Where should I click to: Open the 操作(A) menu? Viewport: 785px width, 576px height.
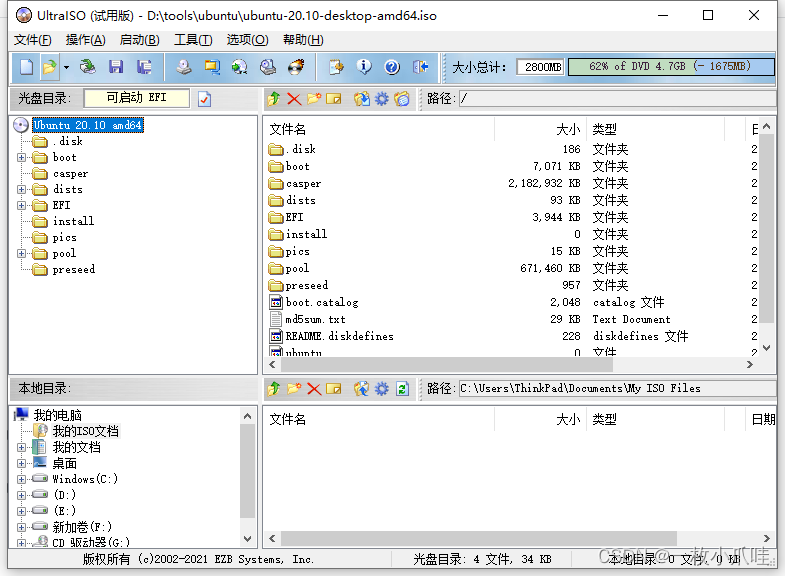(86, 40)
